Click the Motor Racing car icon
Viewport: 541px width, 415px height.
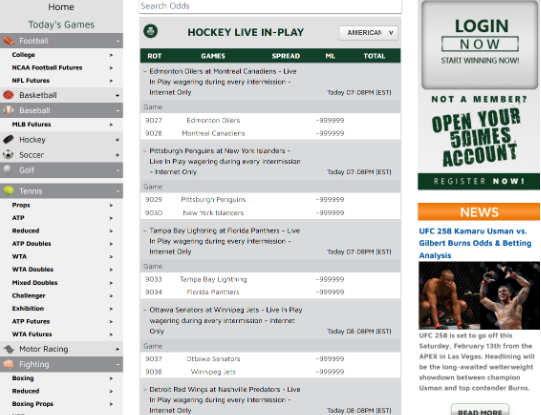pyautogui.click(x=8, y=349)
